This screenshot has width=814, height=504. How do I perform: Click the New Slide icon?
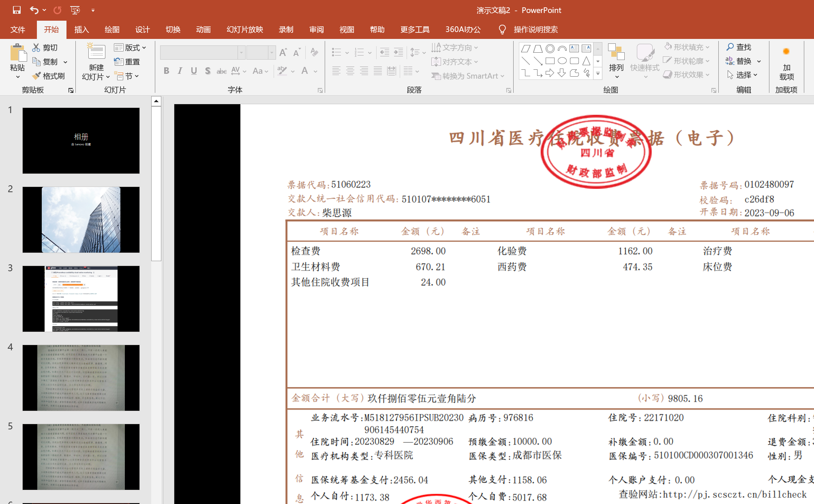96,52
